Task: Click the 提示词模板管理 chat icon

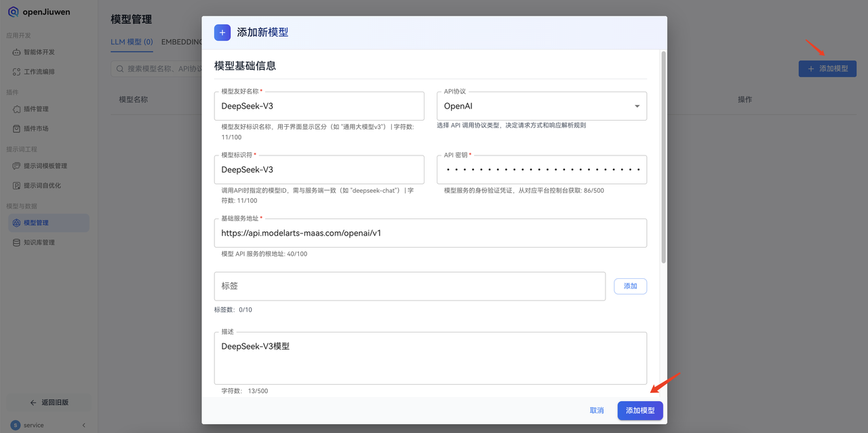Action: tap(17, 166)
